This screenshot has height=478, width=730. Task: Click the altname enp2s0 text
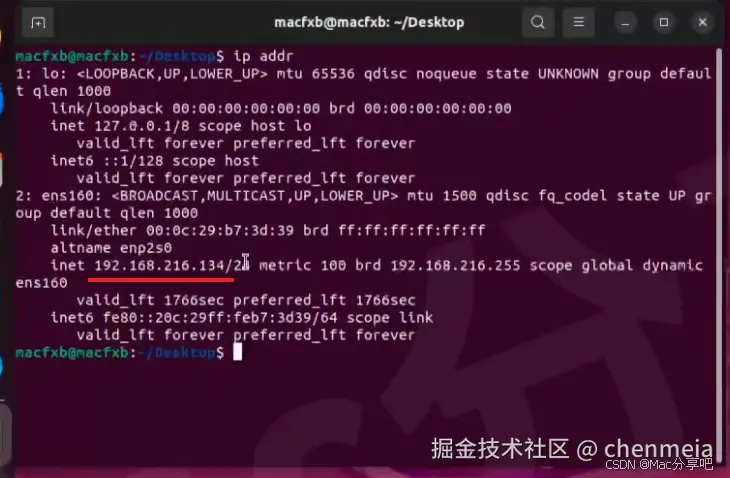(x=111, y=248)
